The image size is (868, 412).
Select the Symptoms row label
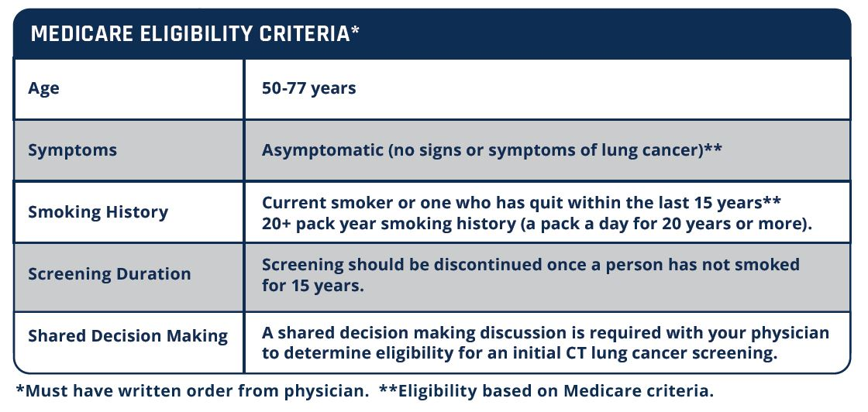point(72,150)
